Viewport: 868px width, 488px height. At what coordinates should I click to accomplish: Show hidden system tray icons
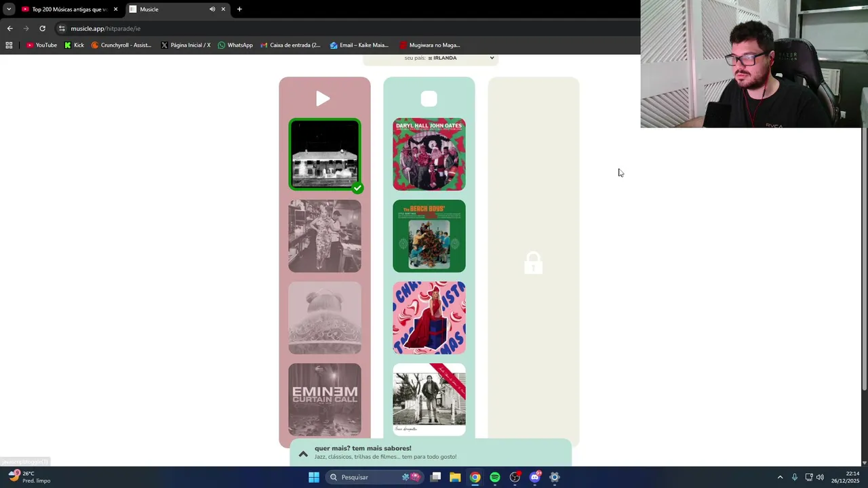[x=780, y=477]
